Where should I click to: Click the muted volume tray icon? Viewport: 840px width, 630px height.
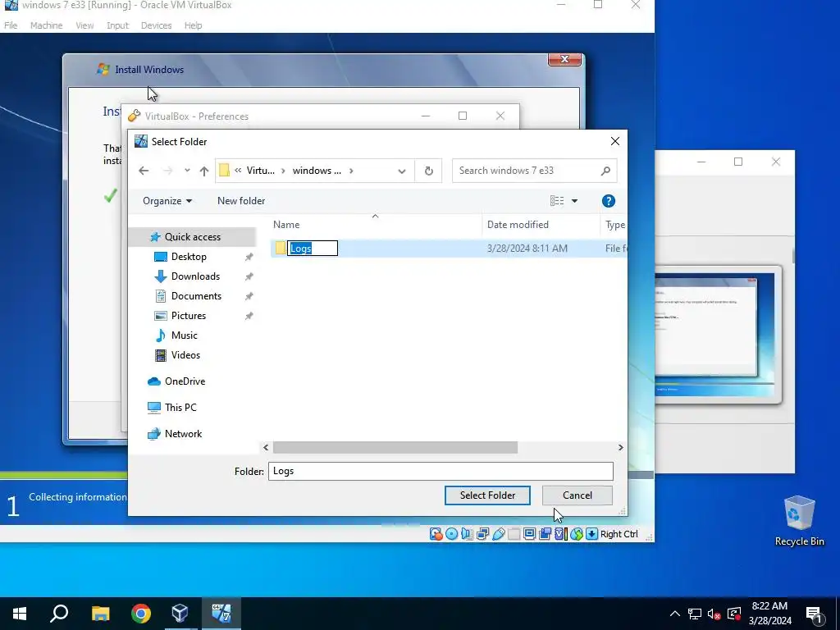(x=714, y=614)
